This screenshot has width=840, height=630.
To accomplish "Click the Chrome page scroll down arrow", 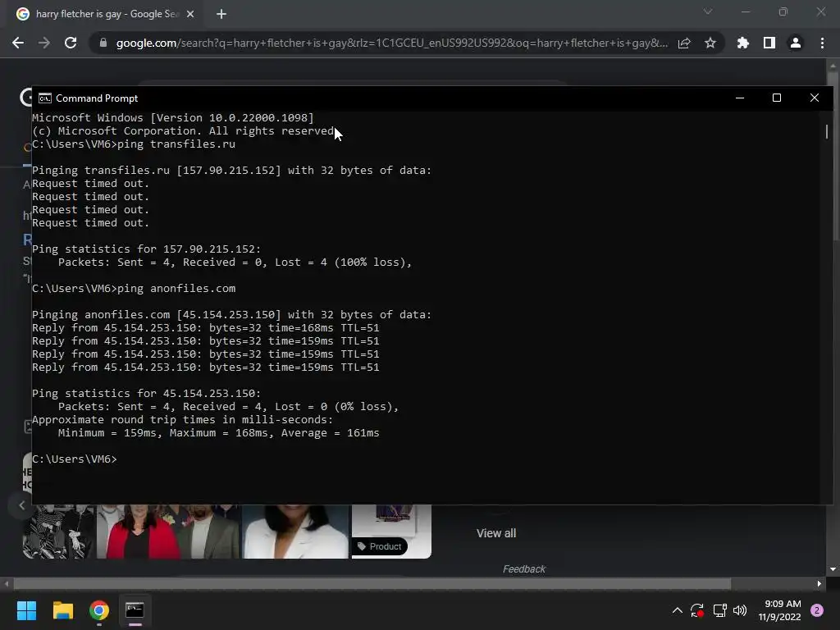I will pyautogui.click(x=833, y=569).
